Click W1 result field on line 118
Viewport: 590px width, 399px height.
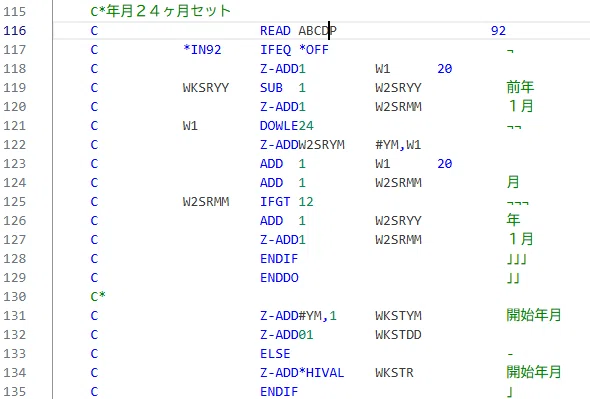point(383,69)
